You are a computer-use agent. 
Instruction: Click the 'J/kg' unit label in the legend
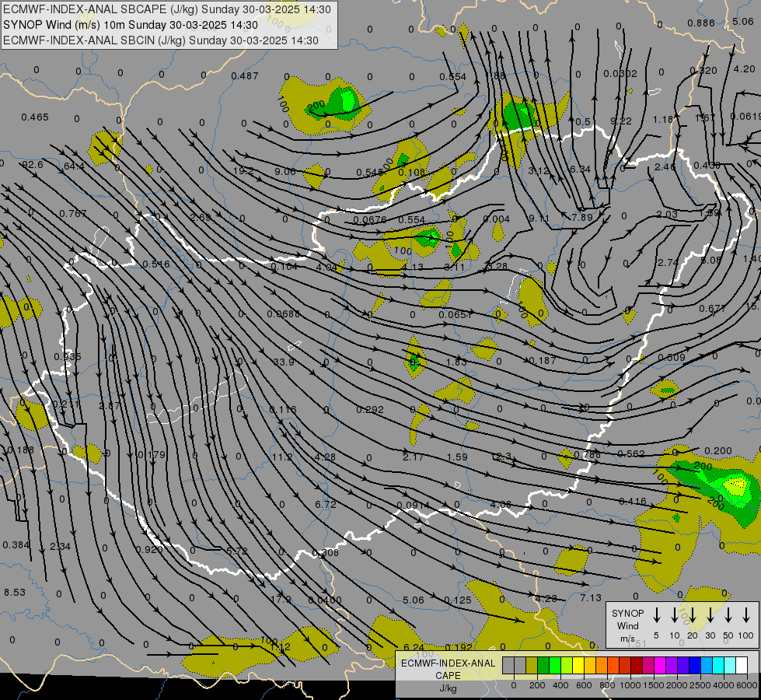click(448, 688)
